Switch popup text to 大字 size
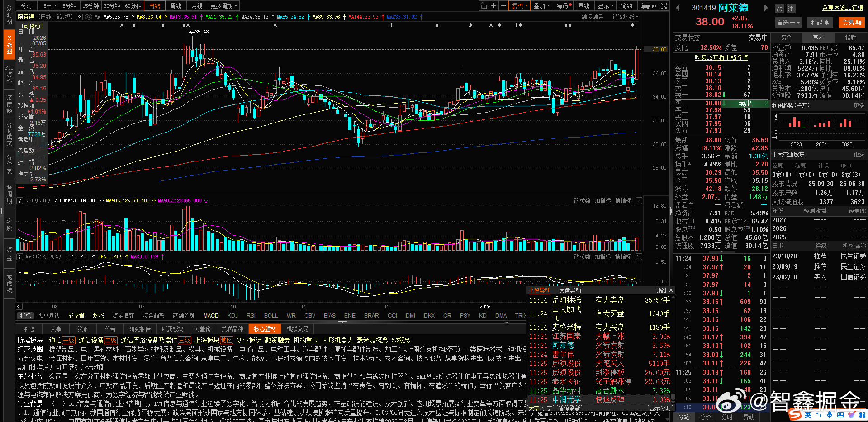868x422 pixels. coord(534,408)
